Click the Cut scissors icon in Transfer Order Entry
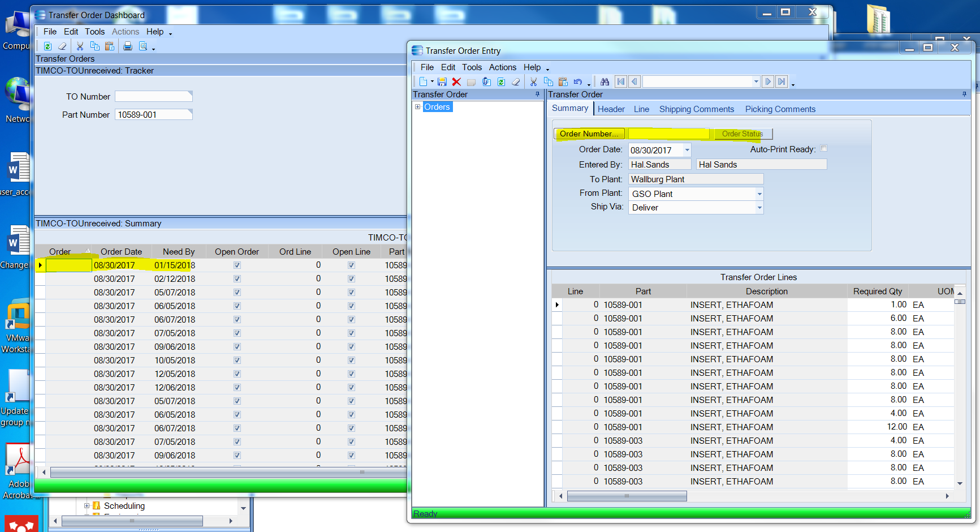Viewport: 980px width, 532px height. [533, 82]
